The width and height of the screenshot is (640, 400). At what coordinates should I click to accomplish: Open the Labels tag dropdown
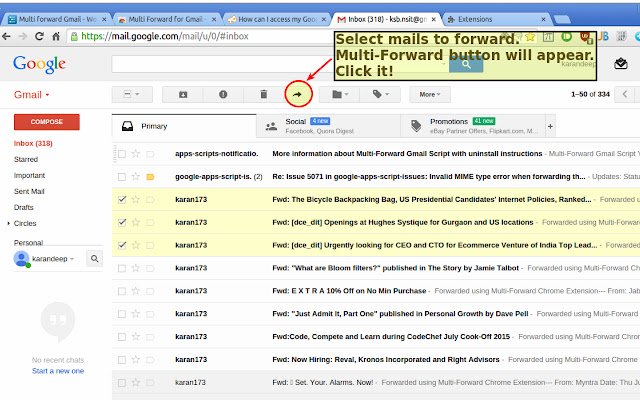[x=380, y=94]
